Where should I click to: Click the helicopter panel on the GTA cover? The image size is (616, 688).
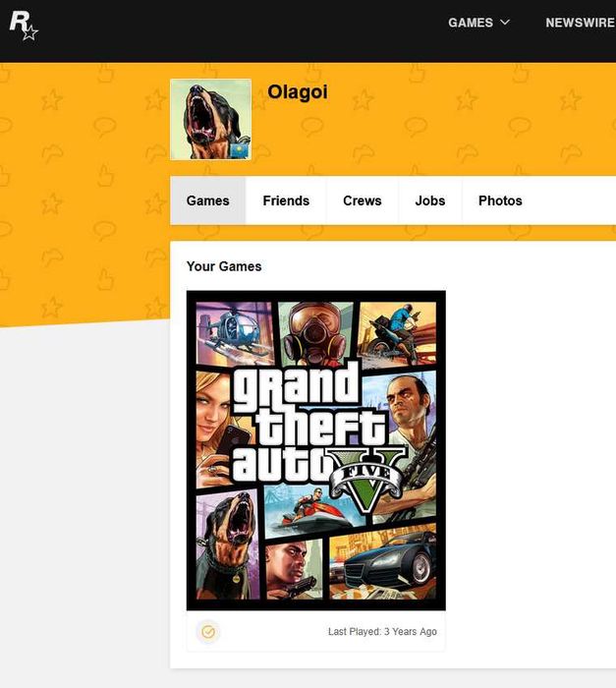pyautogui.click(x=235, y=332)
